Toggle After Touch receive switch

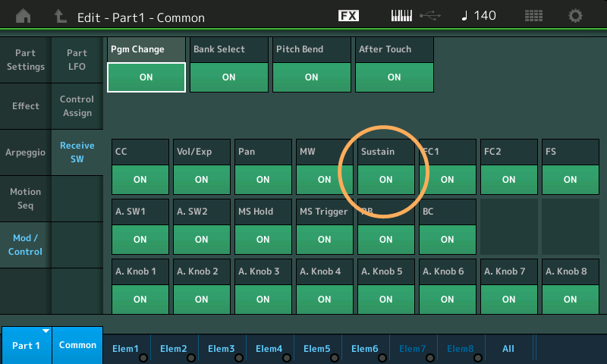coord(395,77)
